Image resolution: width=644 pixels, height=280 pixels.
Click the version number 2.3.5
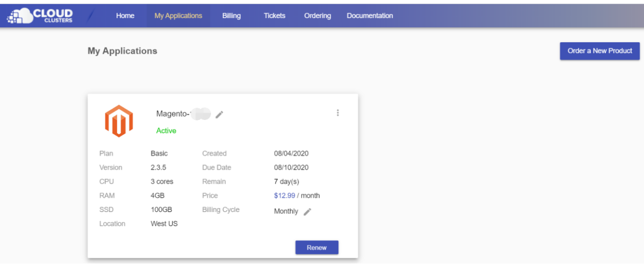[x=158, y=167]
